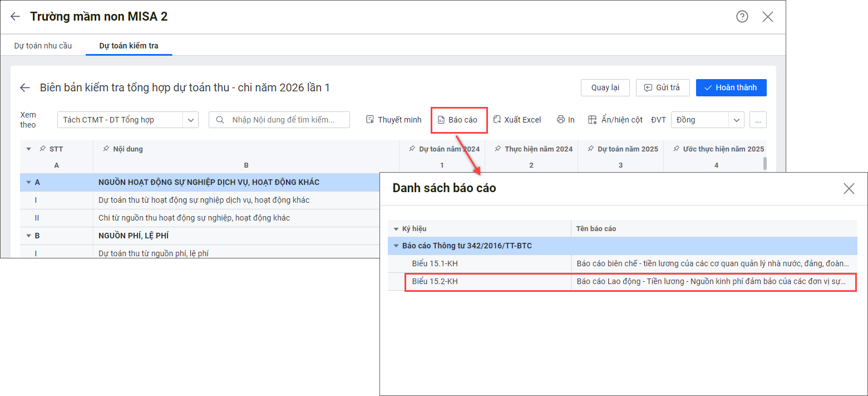This screenshot has height=396, width=868.
Task: Open the Báo cáo report list
Action: (457, 120)
